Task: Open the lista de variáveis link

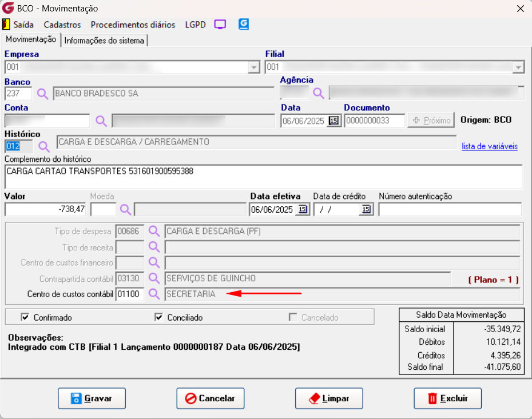Action: click(490, 146)
